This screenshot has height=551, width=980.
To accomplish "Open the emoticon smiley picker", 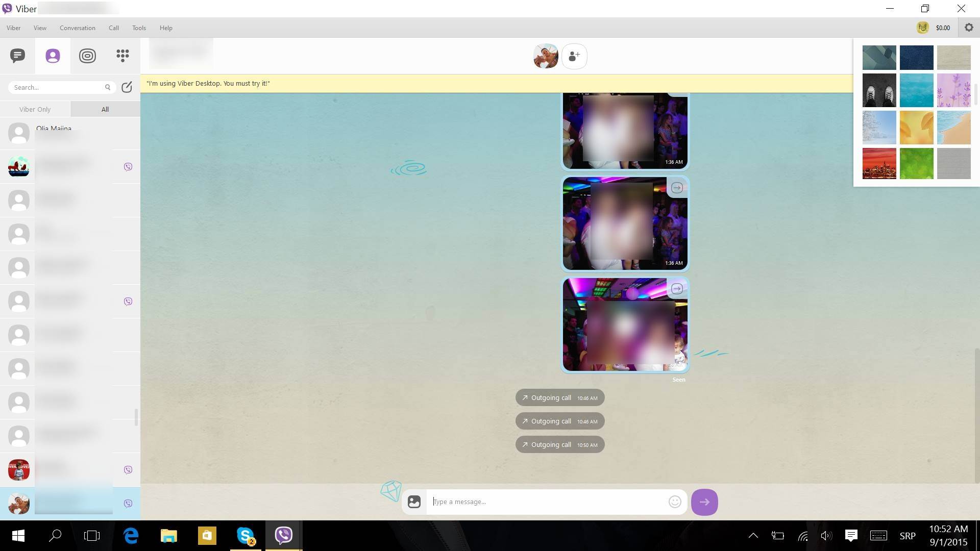I will (x=675, y=502).
